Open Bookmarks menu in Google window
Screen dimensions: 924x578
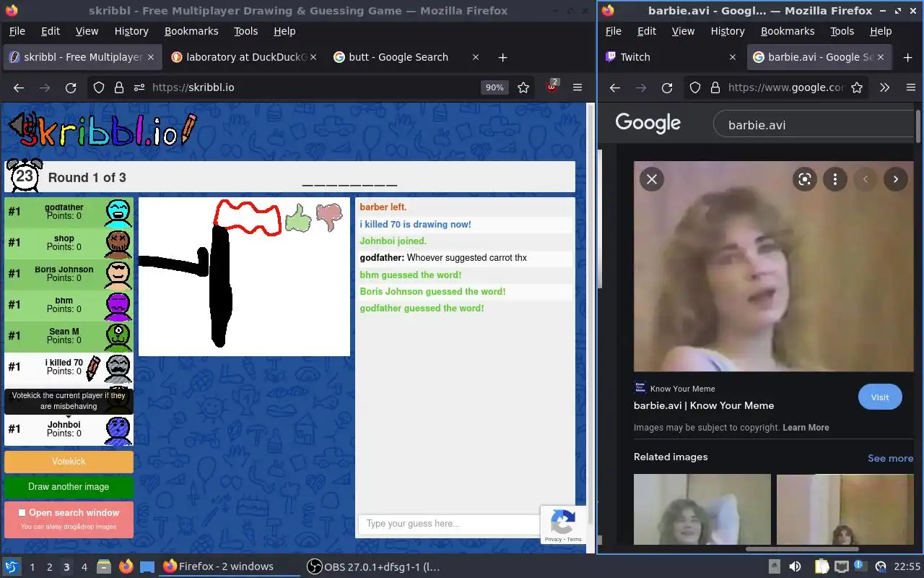tap(788, 31)
